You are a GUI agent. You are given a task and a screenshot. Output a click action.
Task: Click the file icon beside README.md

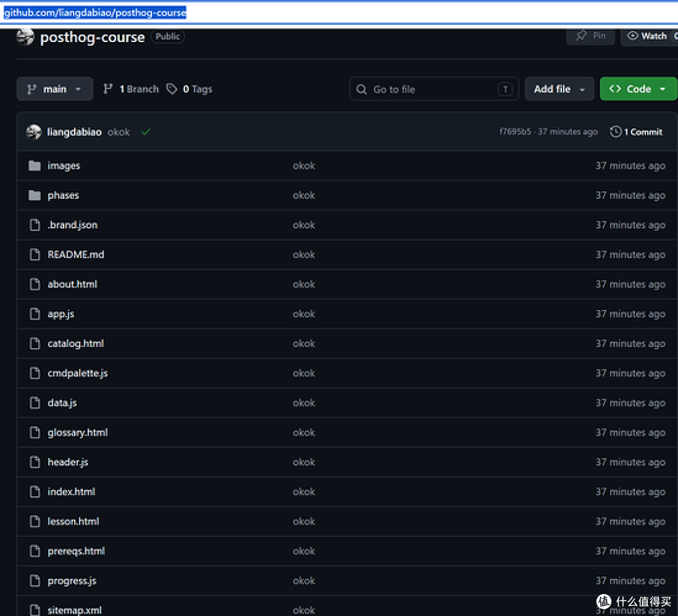pos(35,255)
